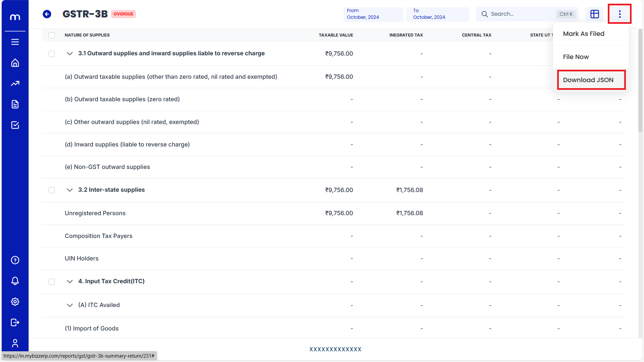Collapse the 3.2 Inter-state supplies section
The height and width of the screenshot is (362, 644).
tap(70, 190)
